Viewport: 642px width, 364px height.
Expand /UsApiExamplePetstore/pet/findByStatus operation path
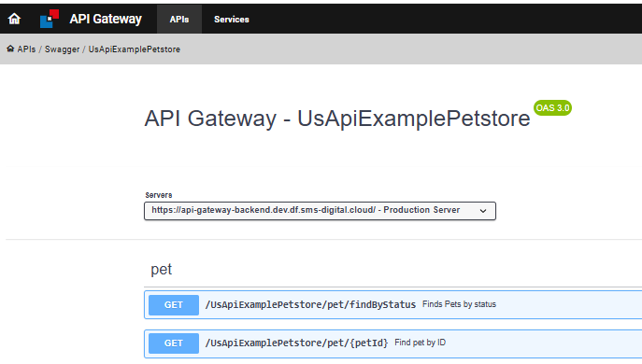(x=310, y=304)
